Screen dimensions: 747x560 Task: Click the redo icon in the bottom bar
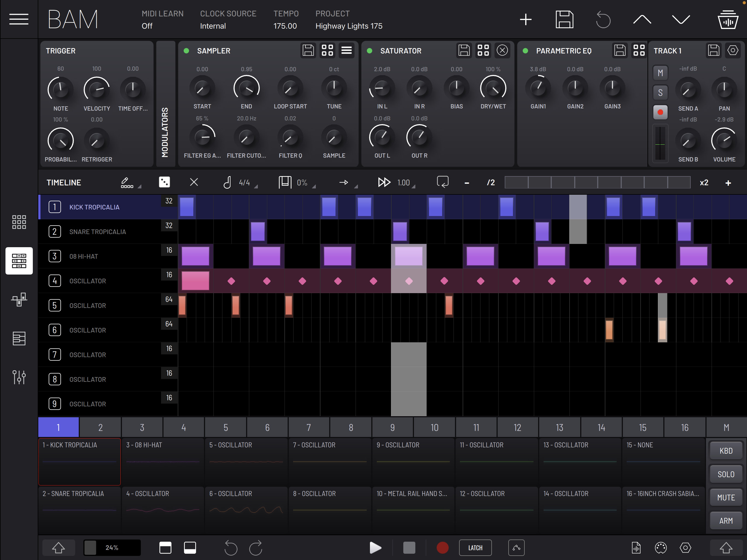(x=256, y=547)
